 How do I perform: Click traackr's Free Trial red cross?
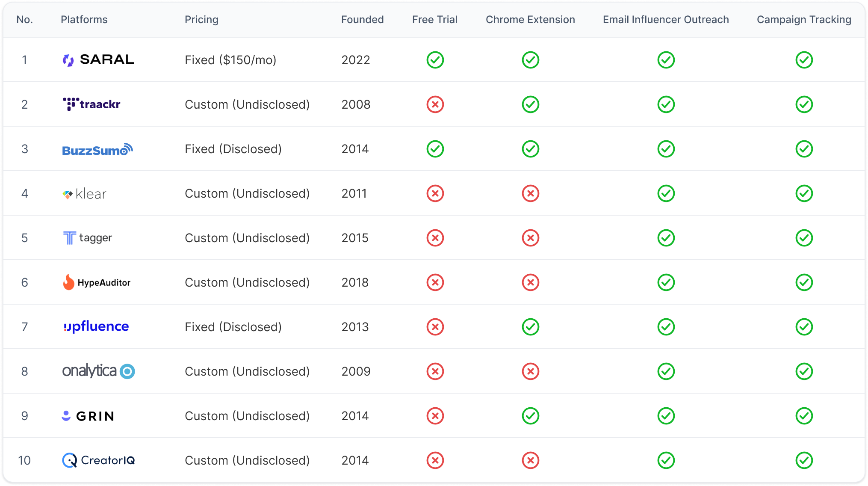[x=435, y=104]
